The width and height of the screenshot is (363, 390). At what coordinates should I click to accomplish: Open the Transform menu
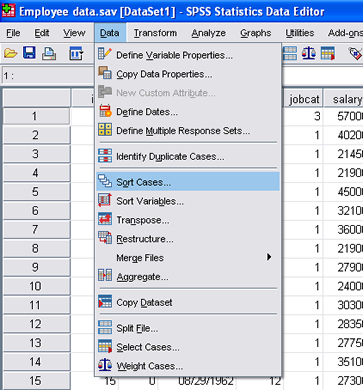click(x=155, y=33)
